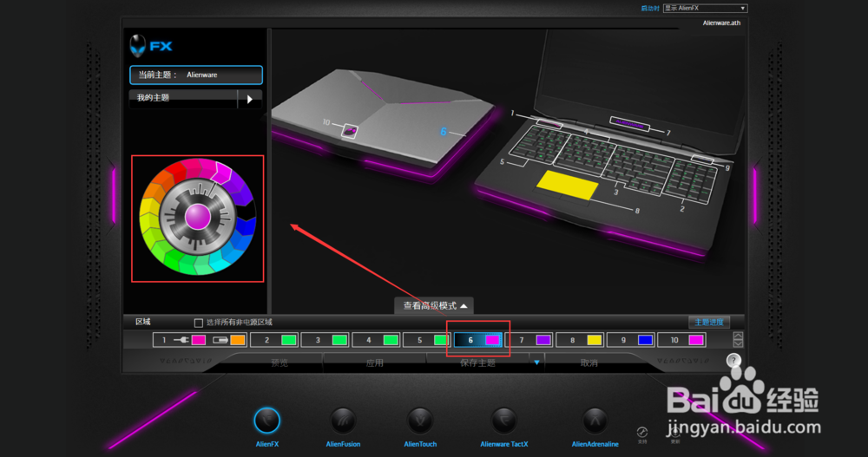Click zone 9 blue color swatch
The image size is (868, 457).
[645, 340]
